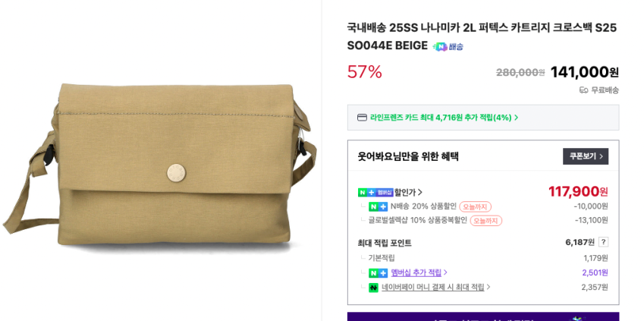This screenshot has height=321, width=644.
Task: Open 네이버페이 머니 결제 시 최대 적립 link
Action: click(x=433, y=287)
